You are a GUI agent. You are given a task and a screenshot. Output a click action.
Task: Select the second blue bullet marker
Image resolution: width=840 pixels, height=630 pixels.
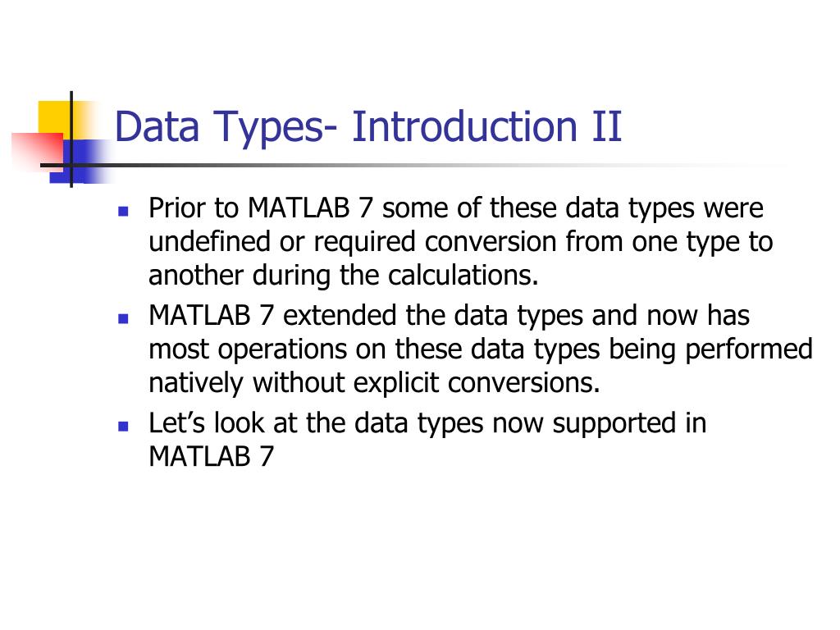point(123,319)
